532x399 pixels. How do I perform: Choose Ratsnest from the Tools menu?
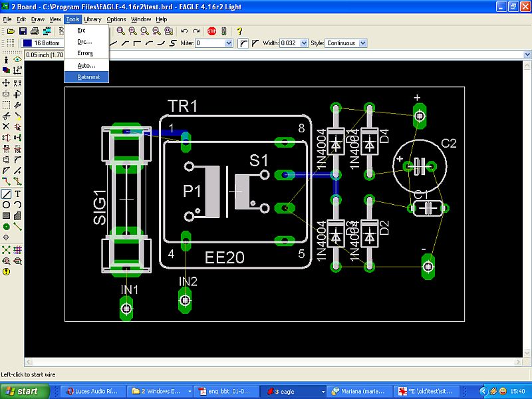(86, 77)
